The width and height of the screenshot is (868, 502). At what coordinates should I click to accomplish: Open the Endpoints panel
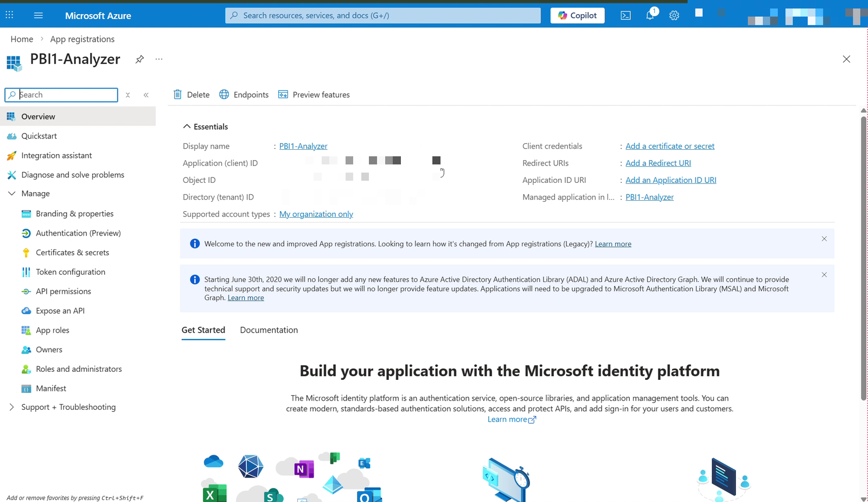[244, 94]
